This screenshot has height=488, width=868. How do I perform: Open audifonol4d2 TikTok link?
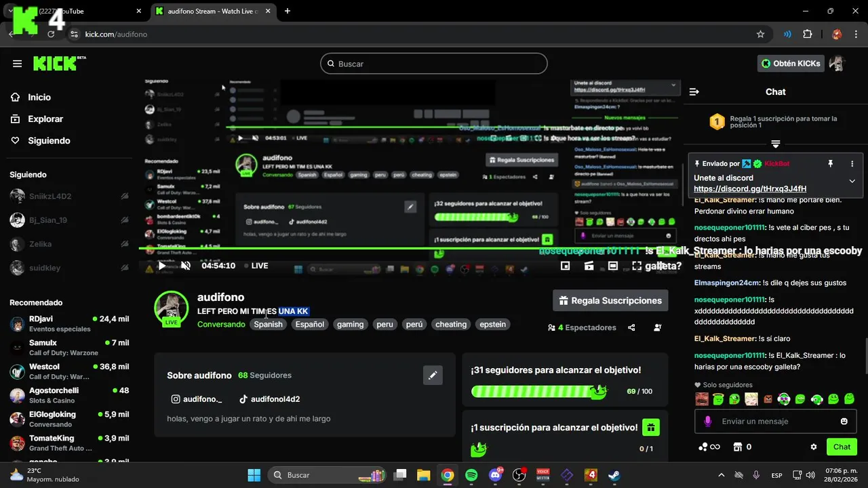(x=269, y=399)
